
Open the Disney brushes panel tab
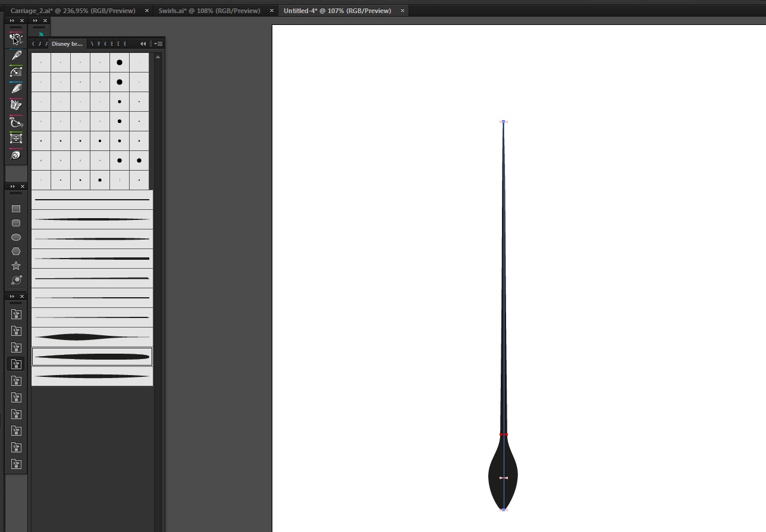click(67, 44)
